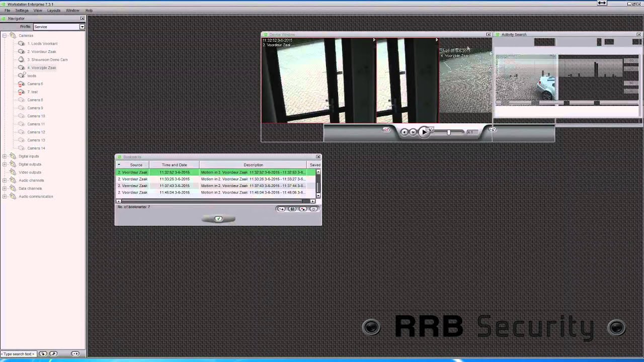The height and width of the screenshot is (362, 644).
Task: Play the video in Device Window
Action: 424,132
